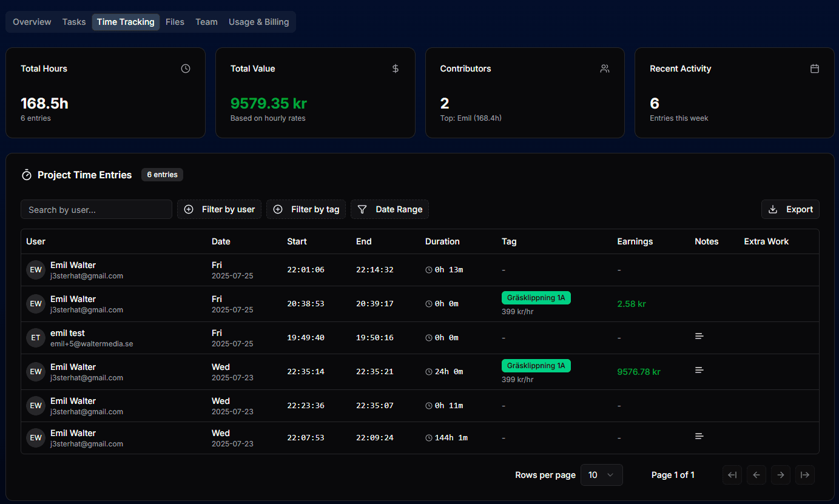This screenshot has height=504, width=839.
Task: Click the Duration column header
Action: tap(442, 241)
